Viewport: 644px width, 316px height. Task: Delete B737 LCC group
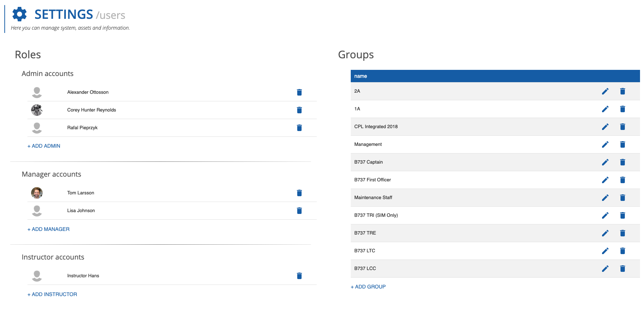(623, 269)
